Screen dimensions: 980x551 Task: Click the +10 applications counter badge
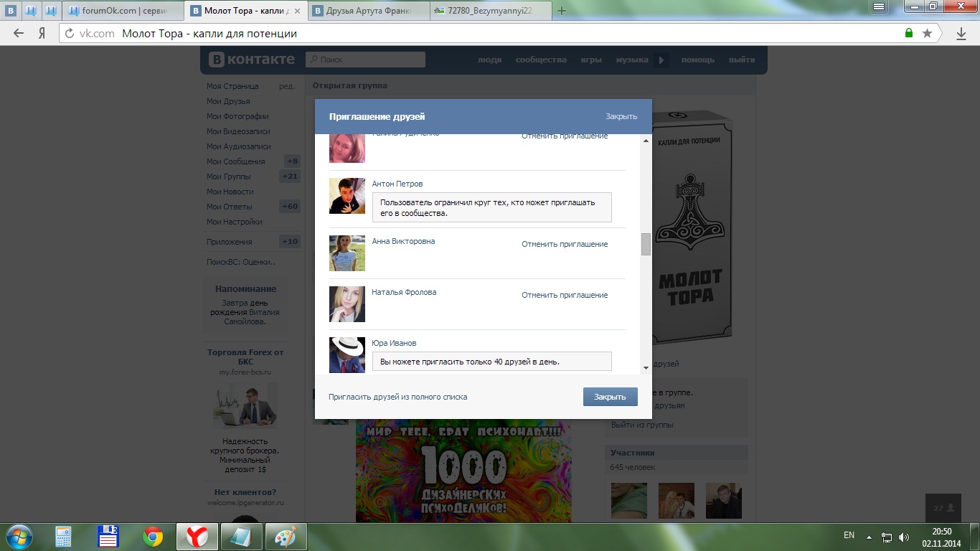[290, 242]
